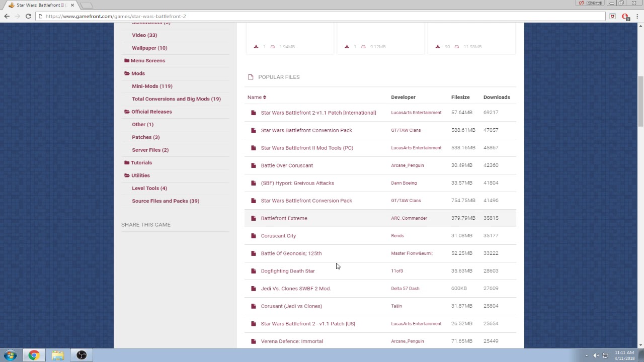Open the Server Files (2) subcategory
The image size is (644, 362).
coord(150,150)
